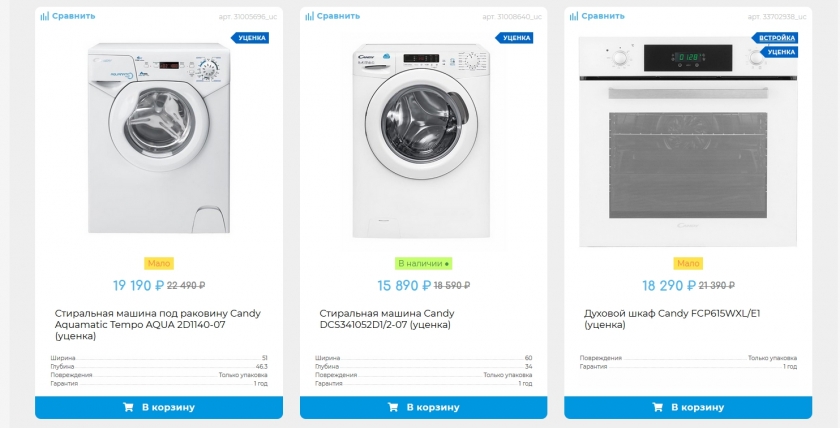Click compare icon on Candy oven card

[x=574, y=16]
